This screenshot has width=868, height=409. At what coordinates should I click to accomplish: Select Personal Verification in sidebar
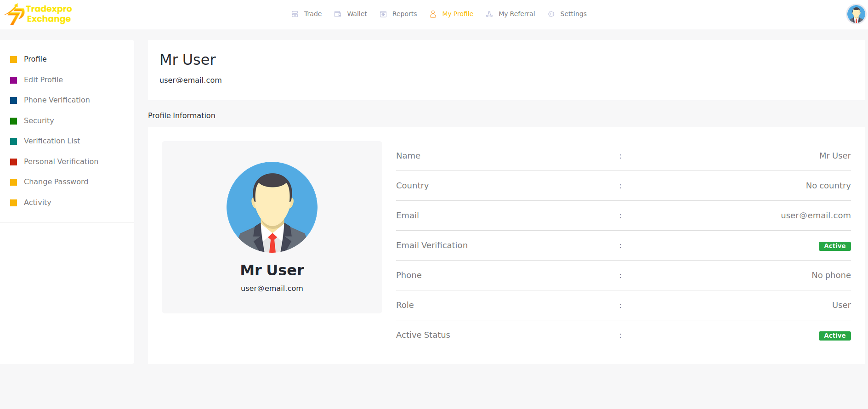click(61, 162)
